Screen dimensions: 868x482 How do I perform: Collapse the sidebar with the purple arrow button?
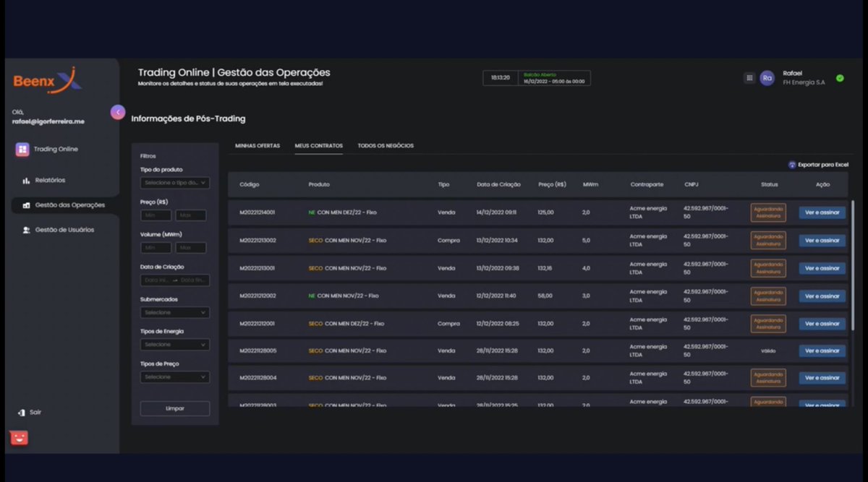[x=118, y=112]
